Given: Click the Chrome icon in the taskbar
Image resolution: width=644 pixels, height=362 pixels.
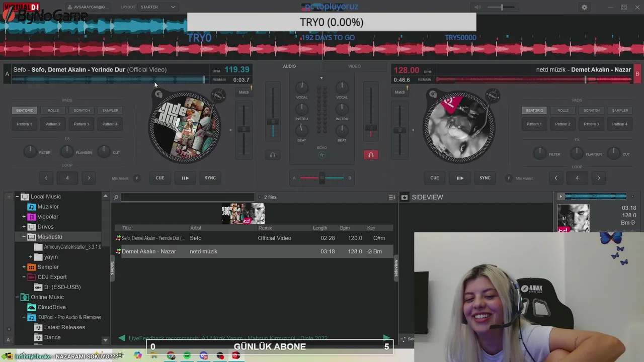Looking at the screenshot, I should click(x=171, y=355).
